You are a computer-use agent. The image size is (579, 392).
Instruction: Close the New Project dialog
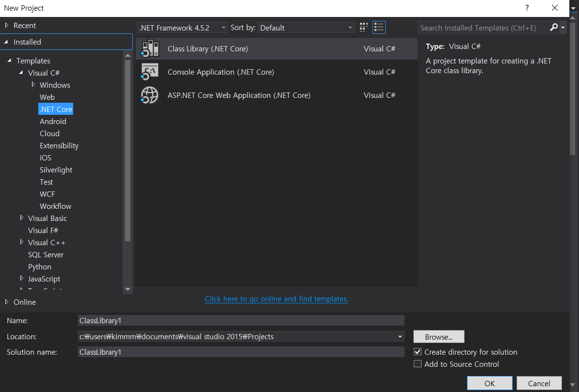(x=555, y=8)
